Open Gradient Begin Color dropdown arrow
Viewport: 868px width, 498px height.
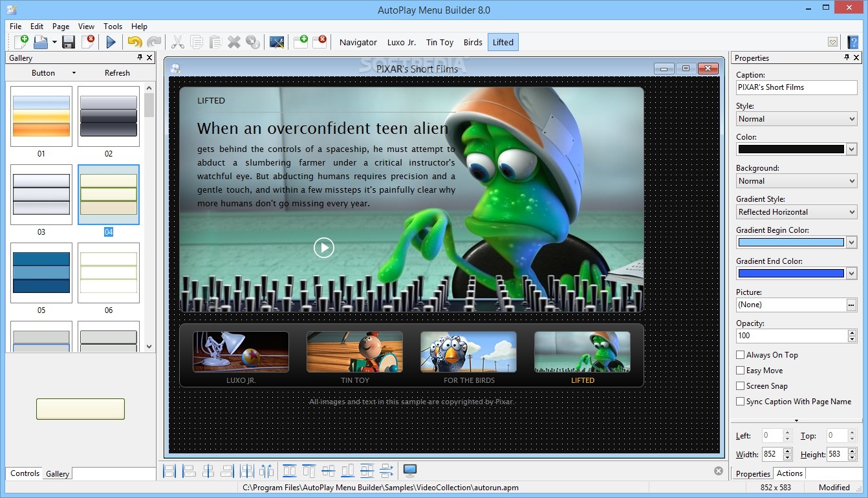852,243
